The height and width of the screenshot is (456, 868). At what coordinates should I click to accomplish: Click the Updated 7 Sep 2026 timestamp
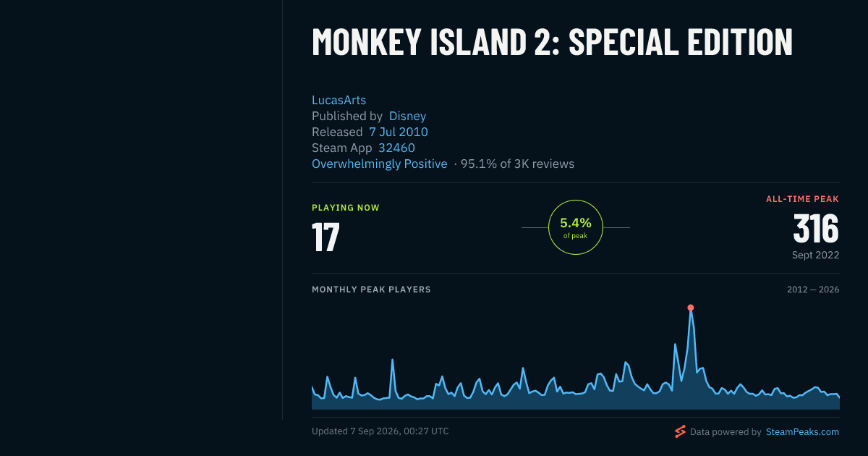click(380, 431)
